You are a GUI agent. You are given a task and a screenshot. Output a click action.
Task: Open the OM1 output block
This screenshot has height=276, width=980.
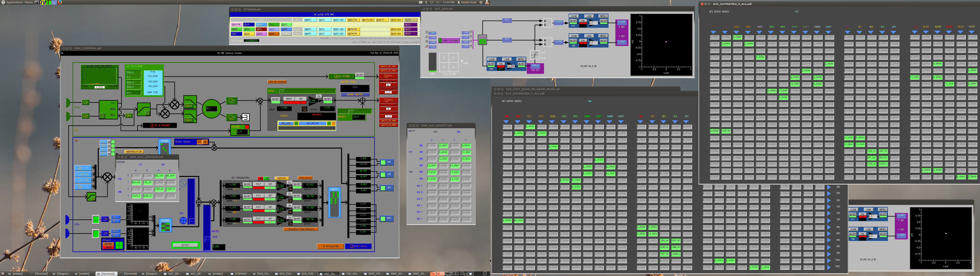click(x=386, y=162)
